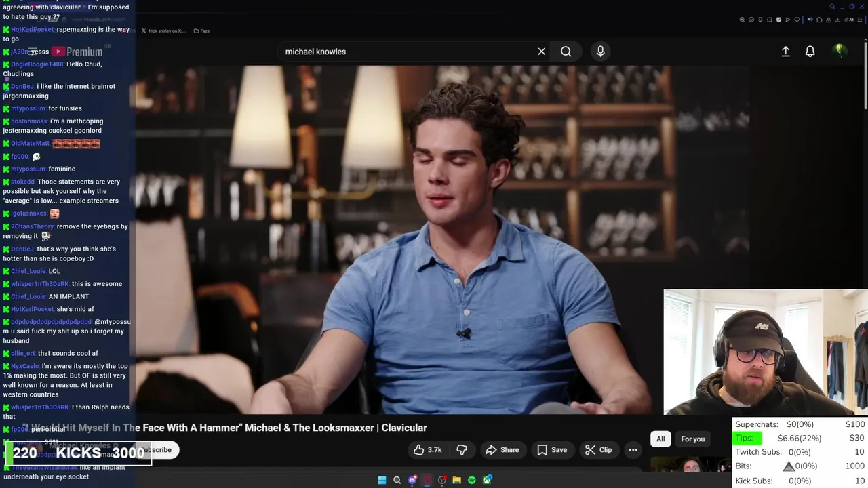Open the browser extensions cube icon

[x=819, y=20]
